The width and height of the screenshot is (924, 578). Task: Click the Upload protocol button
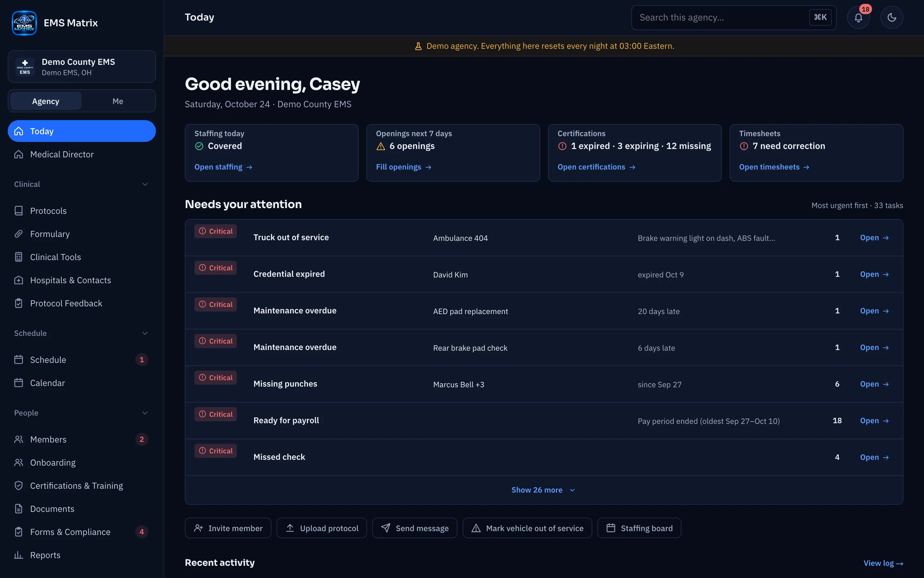(x=321, y=528)
